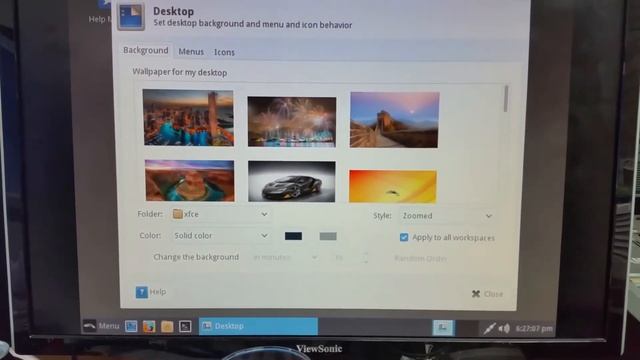Select the Horseshoe Bend canyon wallpaper
Screen dimensions: 640x360
coord(190,180)
